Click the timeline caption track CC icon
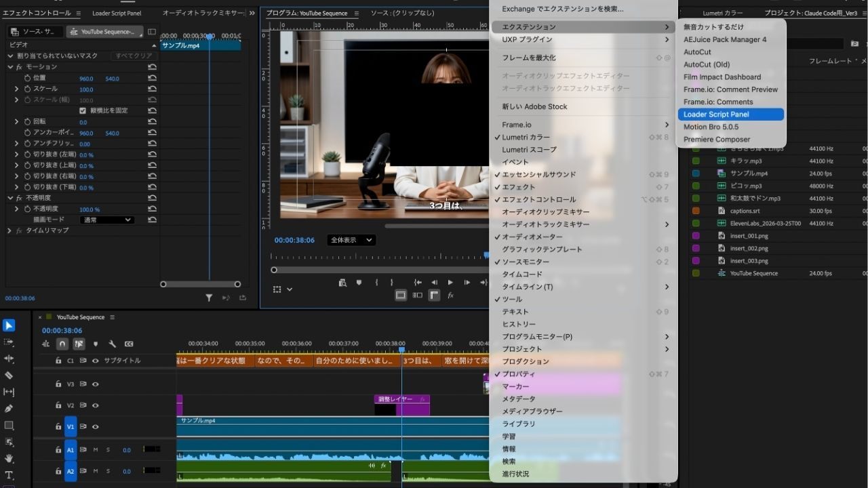 tap(129, 344)
